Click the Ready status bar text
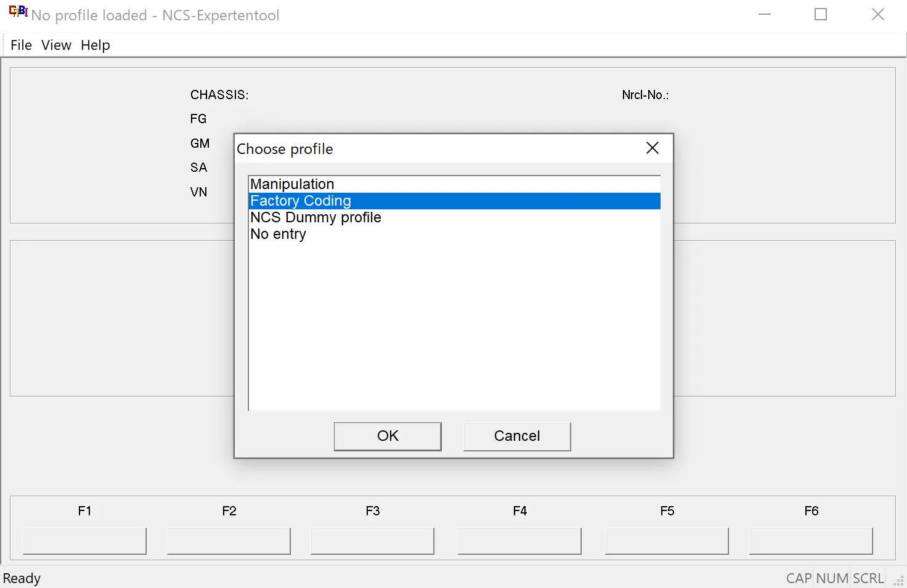 click(x=22, y=578)
